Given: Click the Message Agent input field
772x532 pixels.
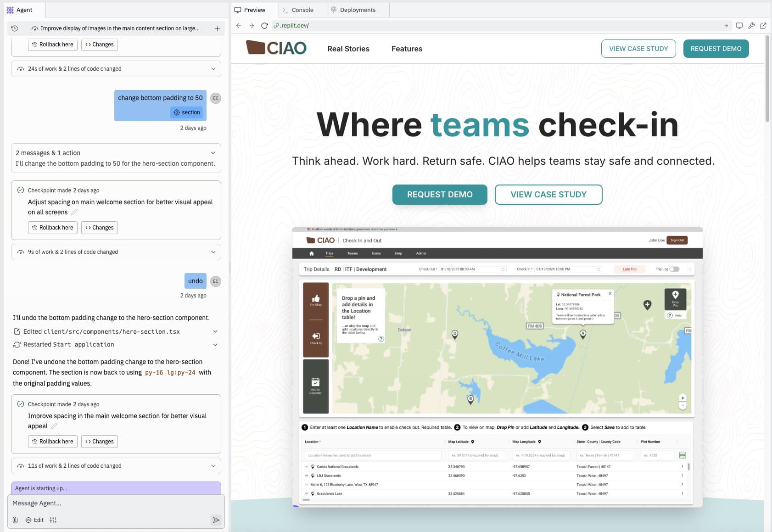Looking at the screenshot, I should click(115, 503).
